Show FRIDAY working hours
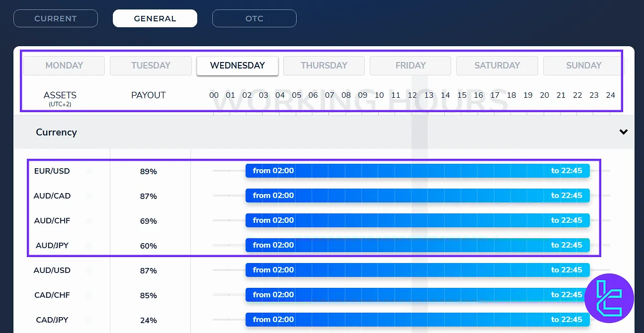Screen dimensions: 644x333 [x=410, y=66]
